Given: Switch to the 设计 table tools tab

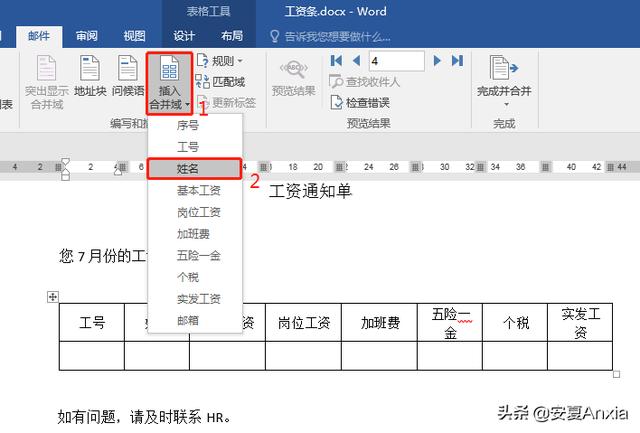Looking at the screenshot, I should (x=184, y=36).
